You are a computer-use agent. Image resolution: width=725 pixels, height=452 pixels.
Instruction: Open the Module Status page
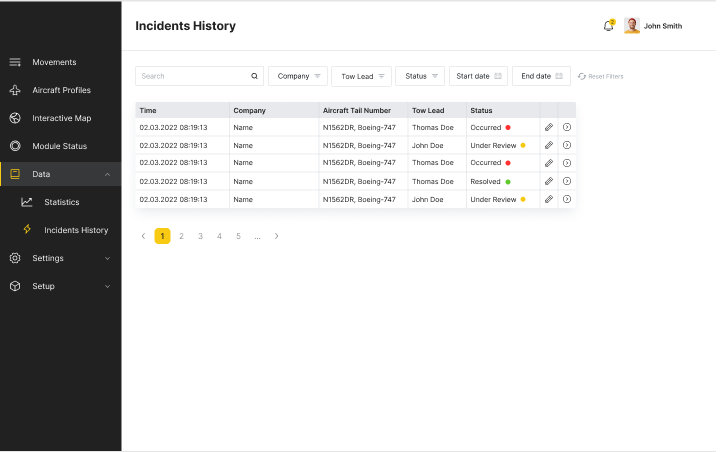click(59, 146)
